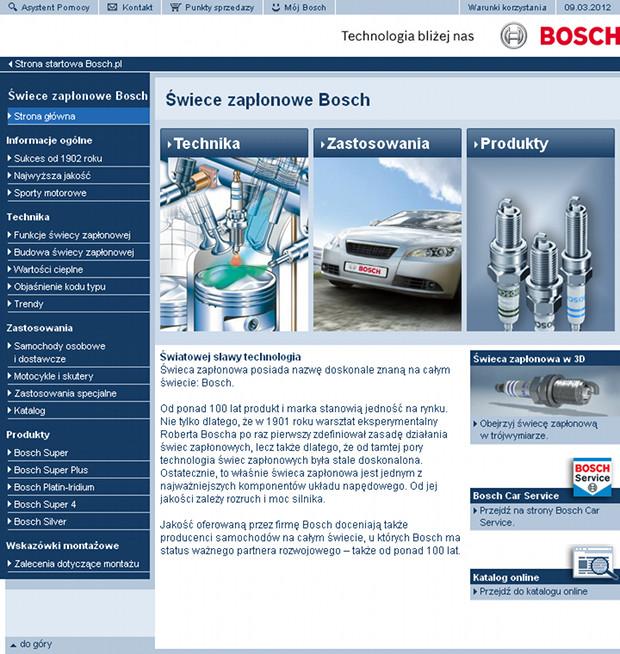The width and height of the screenshot is (620, 654).
Task: Go to Punkty sprzedaży
Action: click(219, 8)
